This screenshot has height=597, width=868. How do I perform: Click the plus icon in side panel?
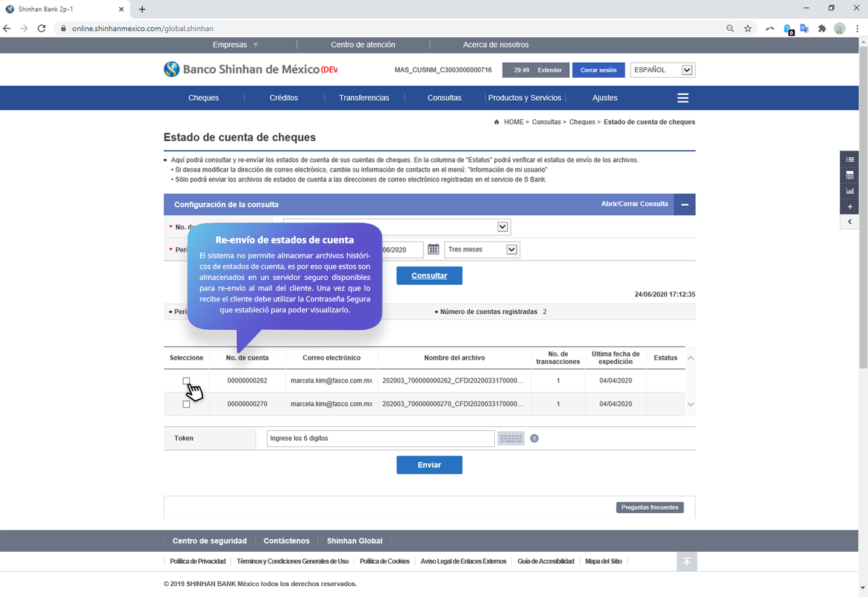click(x=849, y=206)
